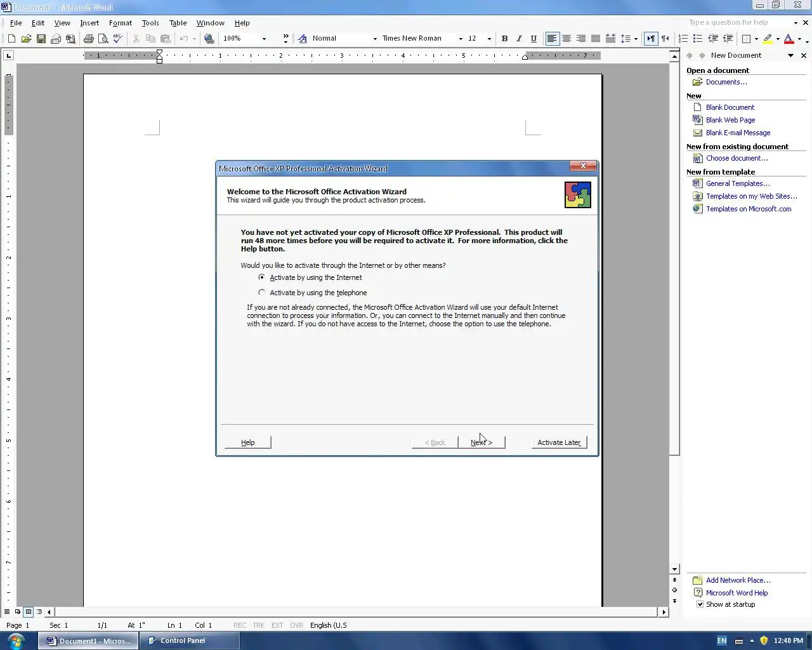Click the New Blank Document toolbar icon
Screen dimensions: 812x650
[x=11, y=39]
